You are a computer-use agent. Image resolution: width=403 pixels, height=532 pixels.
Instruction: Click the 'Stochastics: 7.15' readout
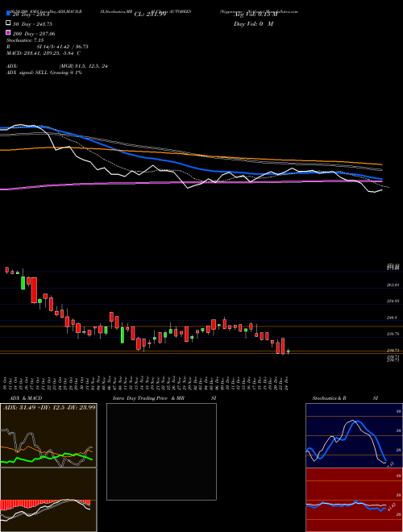26,40
